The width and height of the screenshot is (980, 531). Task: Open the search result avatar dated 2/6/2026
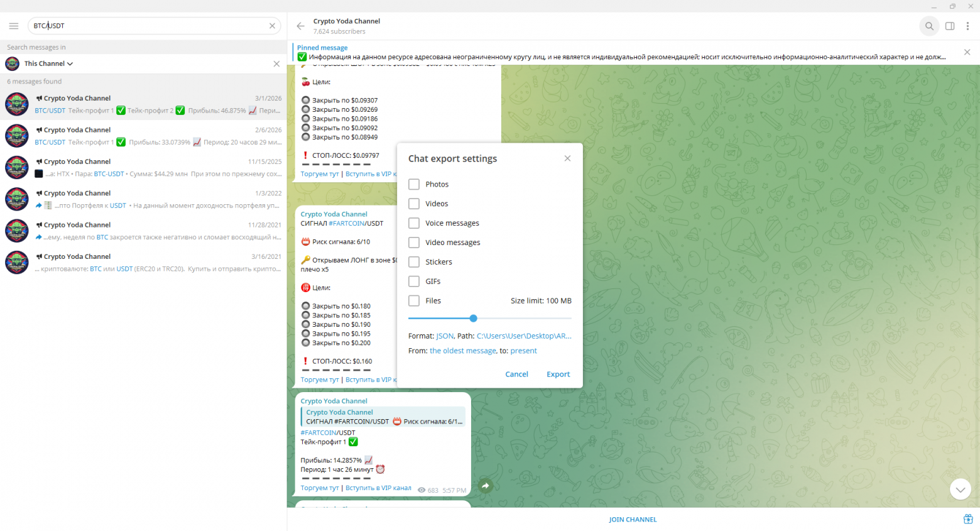pyautogui.click(x=17, y=136)
